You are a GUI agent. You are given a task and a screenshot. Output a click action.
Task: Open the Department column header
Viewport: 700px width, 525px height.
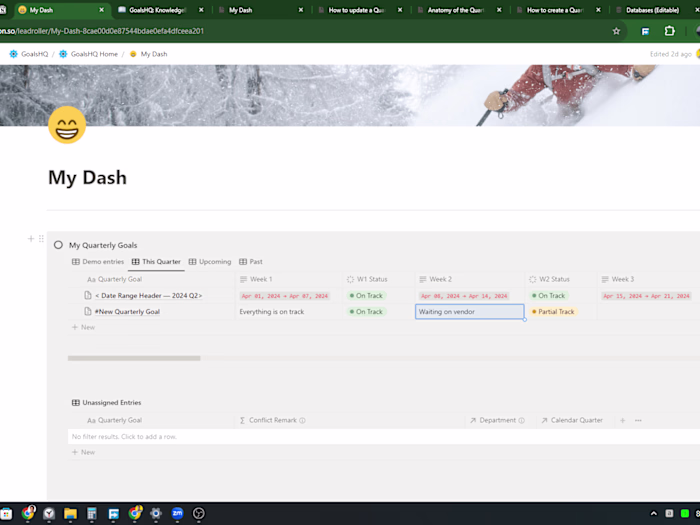point(500,420)
